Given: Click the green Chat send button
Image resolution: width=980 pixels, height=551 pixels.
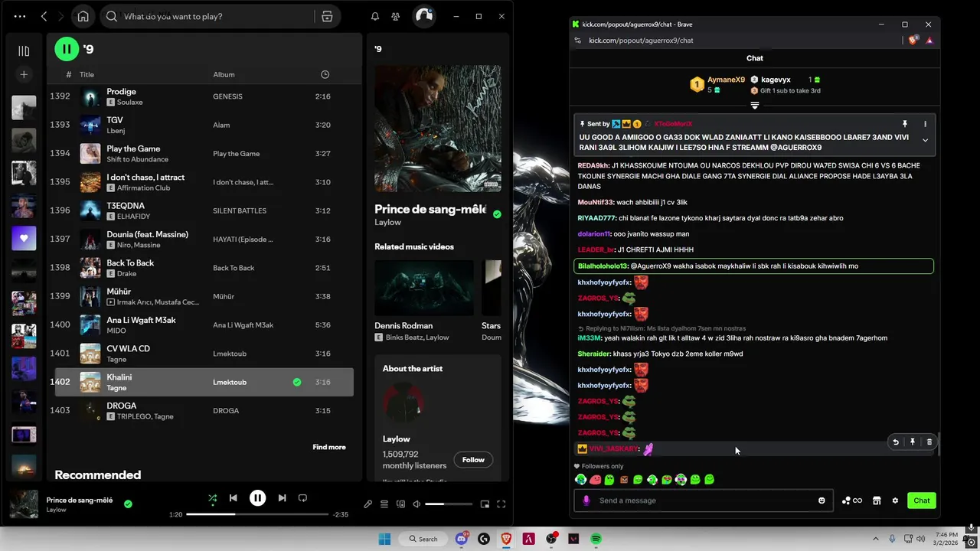Looking at the screenshot, I should [922, 500].
